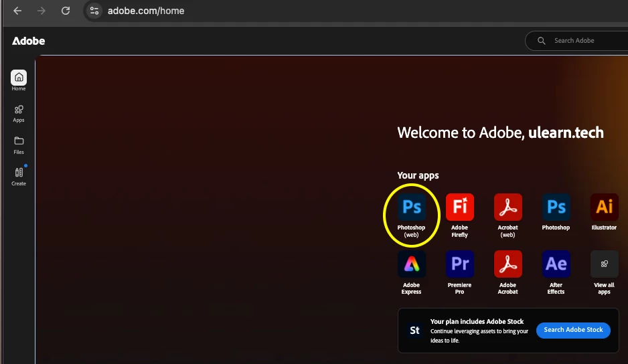Go to Home in the sidebar

(x=19, y=80)
